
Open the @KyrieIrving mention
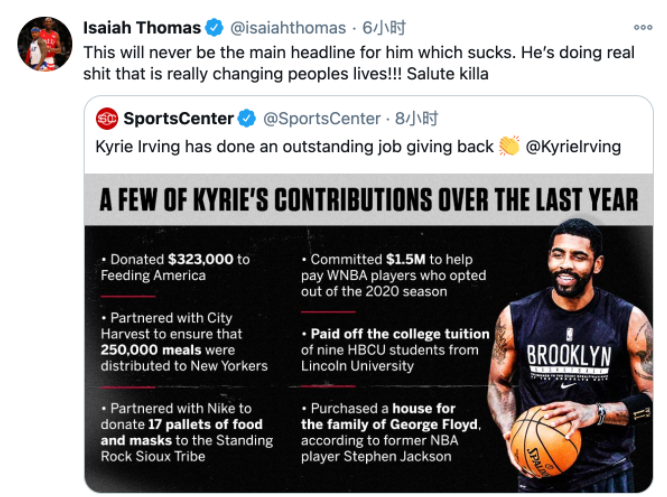click(573, 147)
